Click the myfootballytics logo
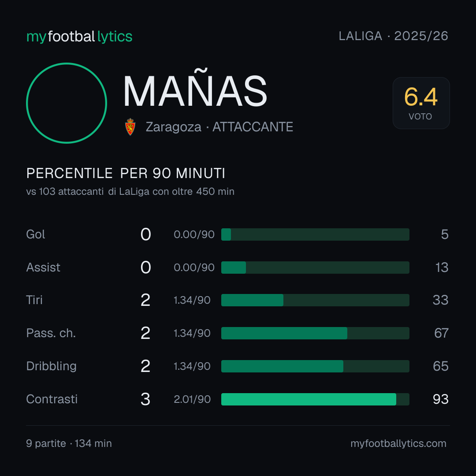The width and height of the screenshot is (476, 476). coord(79,37)
